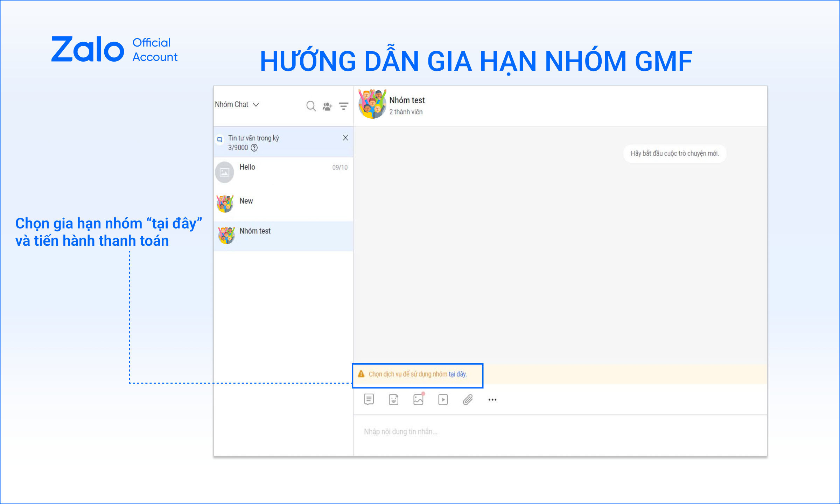The height and width of the screenshot is (504, 840).
Task: Close the Tin tư vấn trong kỳ banner
Action: pos(345,138)
